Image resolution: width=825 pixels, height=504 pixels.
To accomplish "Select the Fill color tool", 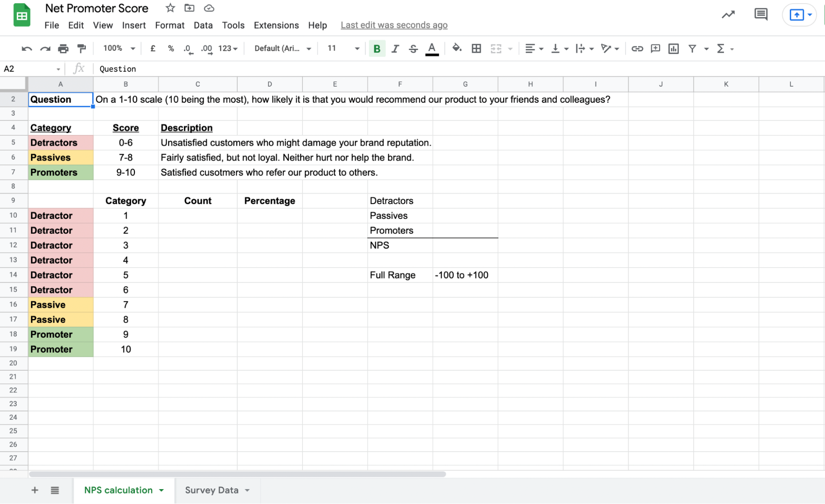I will click(x=456, y=48).
